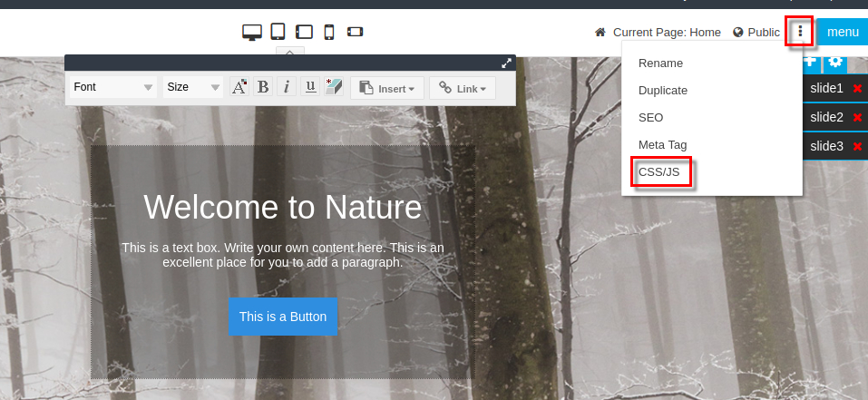This screenshot has width=868, height=400.
Task: Toggle bold text formatting
Action: (x=263, y=87)
